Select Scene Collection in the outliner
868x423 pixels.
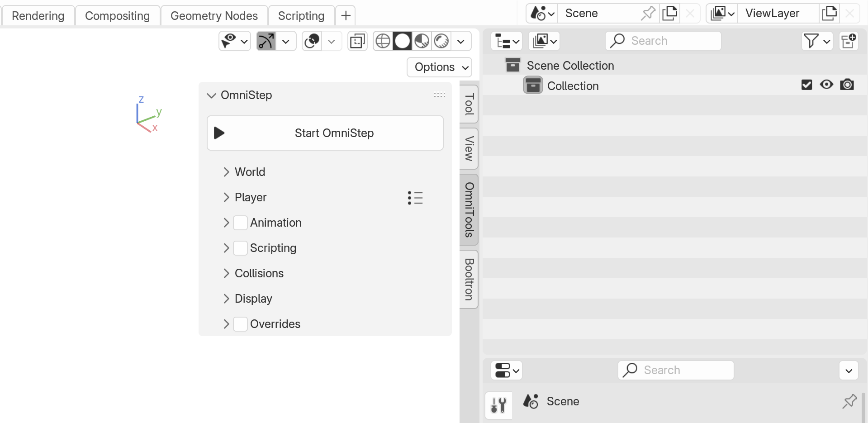click(x=570, y=66)
